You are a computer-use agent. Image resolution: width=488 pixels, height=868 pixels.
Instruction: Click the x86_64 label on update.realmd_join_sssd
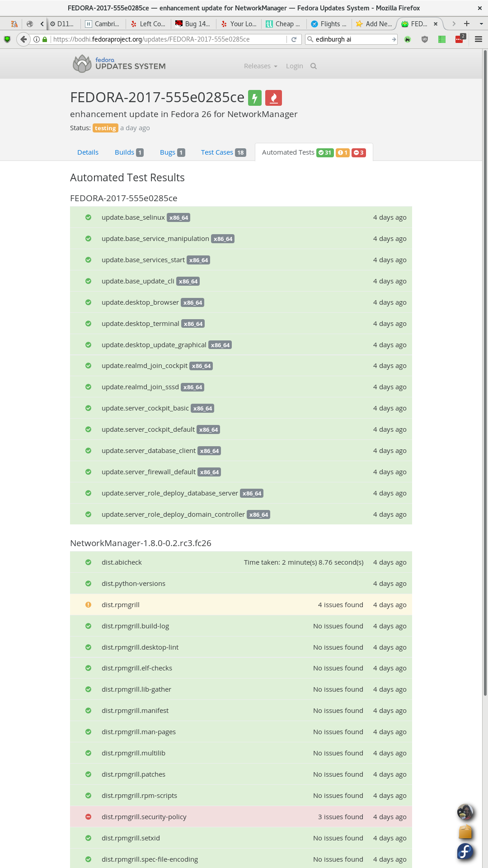pyautogui.click(x=192, y=387)
